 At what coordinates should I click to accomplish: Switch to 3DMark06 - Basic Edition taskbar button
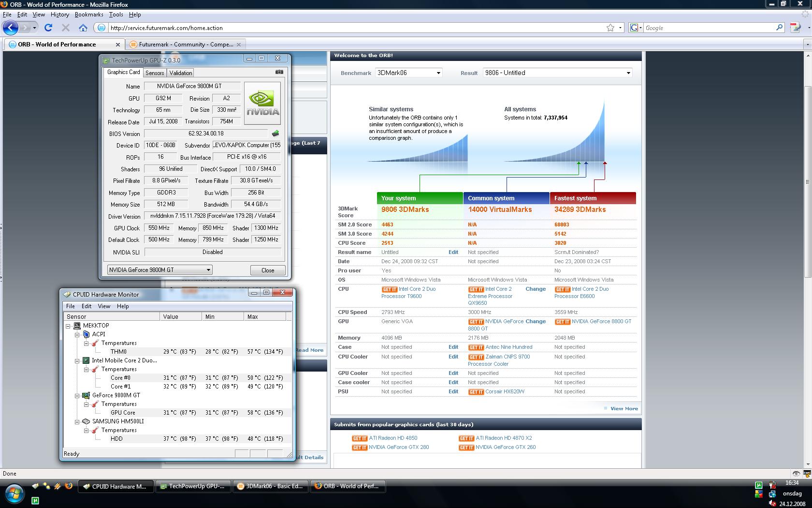[x=271, y=486]
